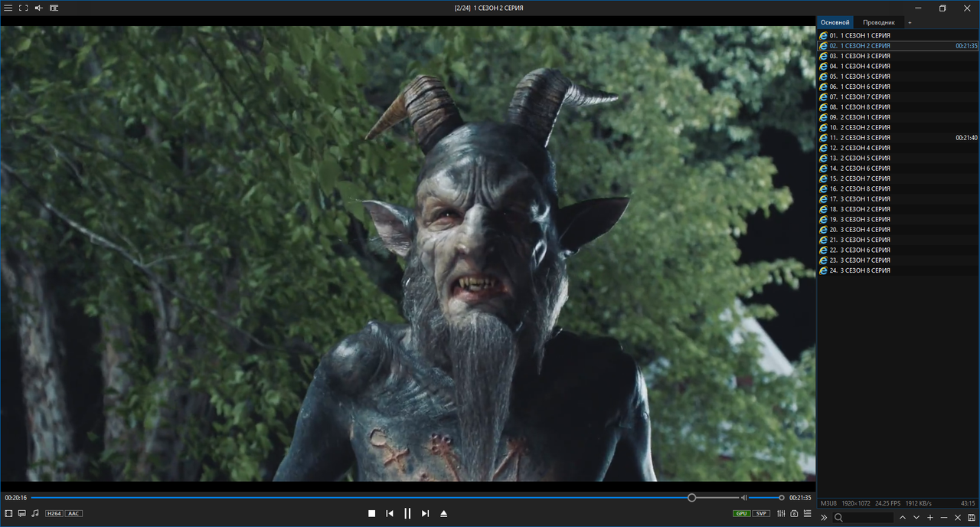The image size is (980, 527).
Task: Remove item from playlist minus button
Action: tap(944, 518)
